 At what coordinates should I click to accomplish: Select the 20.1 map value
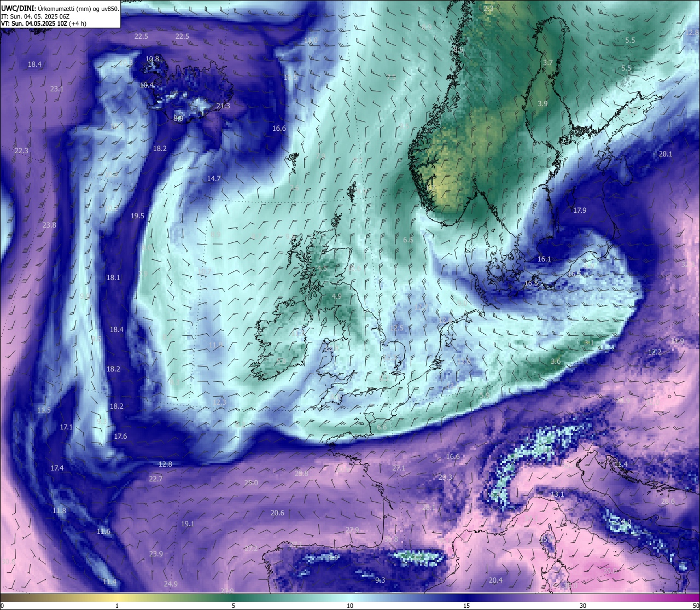point(666,154)
